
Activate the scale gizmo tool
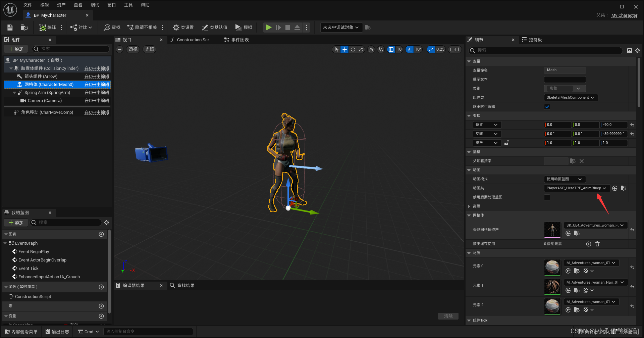click(361, 49)
